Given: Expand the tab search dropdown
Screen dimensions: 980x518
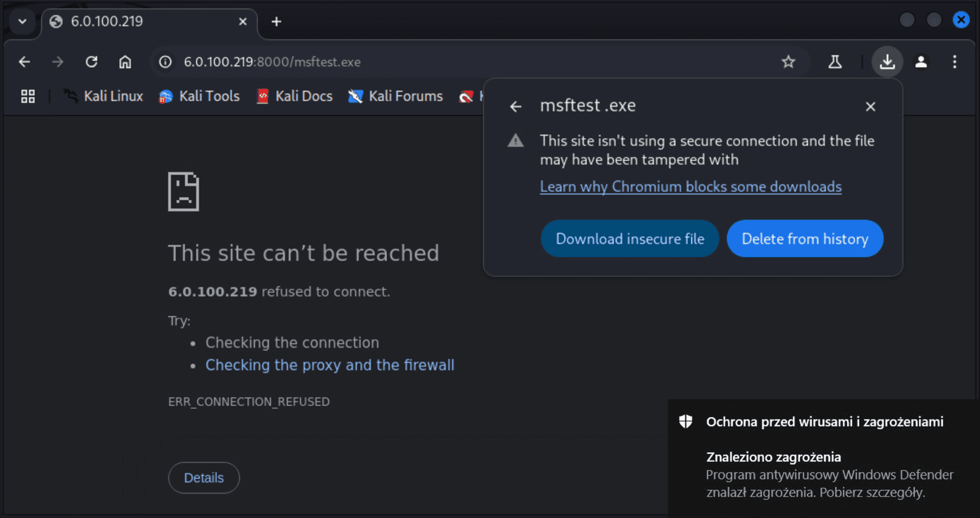Looking at the screenshot, I should click(x=22, y=21).
